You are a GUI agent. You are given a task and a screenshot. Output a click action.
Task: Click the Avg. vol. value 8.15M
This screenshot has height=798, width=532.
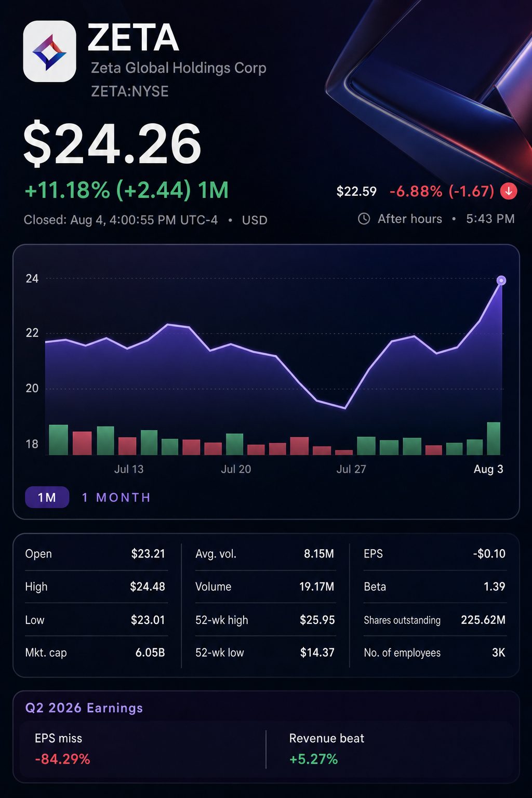coord(319,554)
